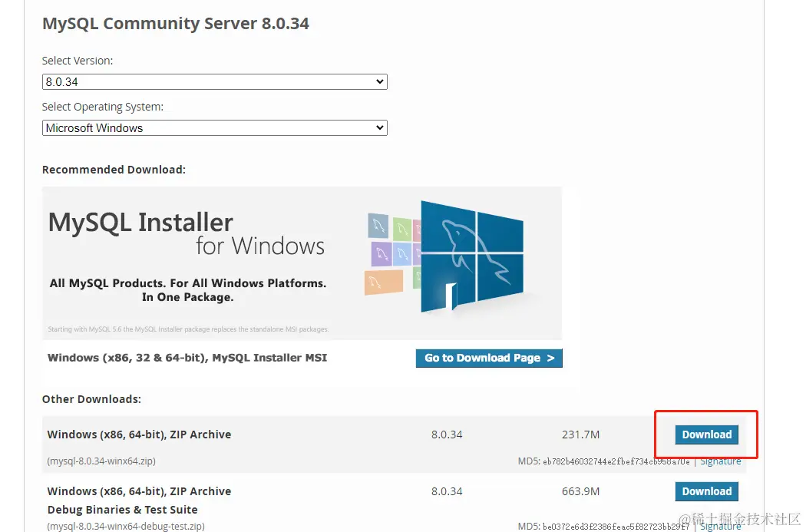
Task: Select the MD5 hash of the first ZIP Archive
Action: click(616, 461)
